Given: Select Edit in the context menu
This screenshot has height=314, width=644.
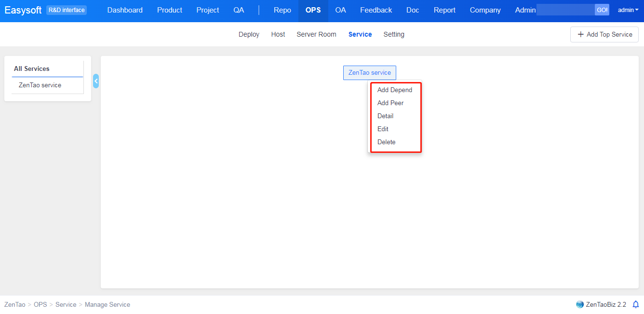Looking at the screenshot, I should coord(383,129).
